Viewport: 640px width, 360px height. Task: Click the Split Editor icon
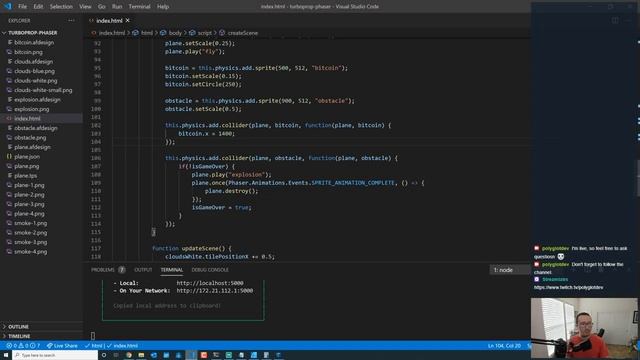pos(615,20)
